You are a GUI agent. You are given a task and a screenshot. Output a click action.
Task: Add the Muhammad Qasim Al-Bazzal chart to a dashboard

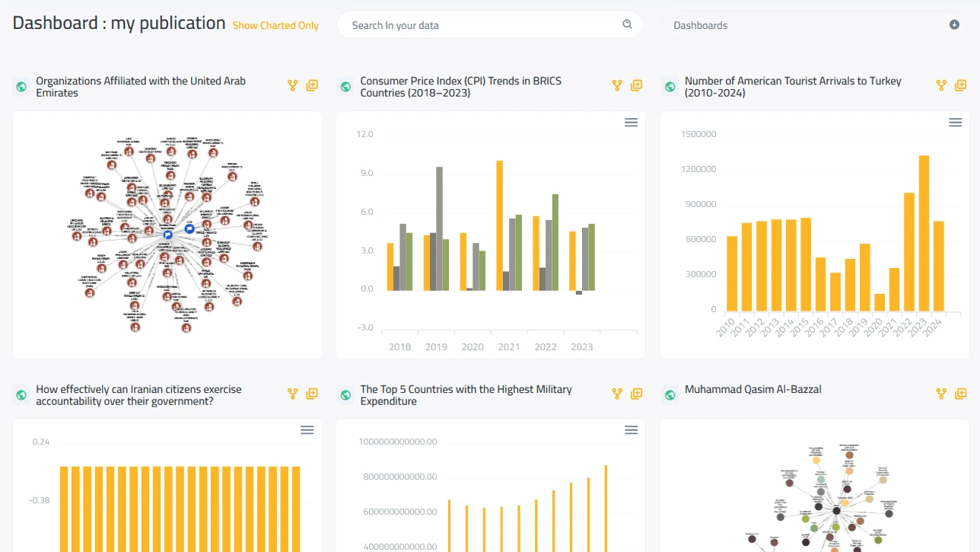[960, 393]
